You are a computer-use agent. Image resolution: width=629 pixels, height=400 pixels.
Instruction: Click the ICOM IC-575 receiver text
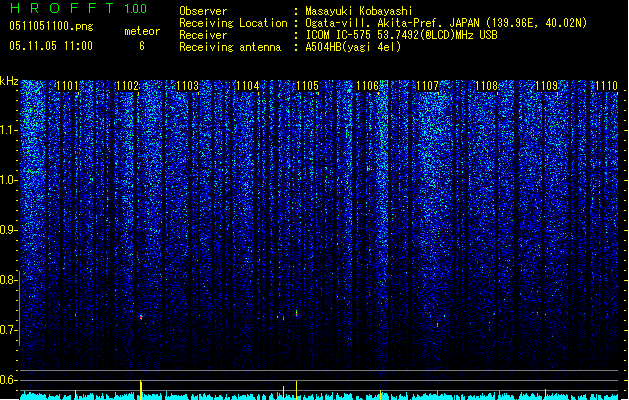point(402,35)
